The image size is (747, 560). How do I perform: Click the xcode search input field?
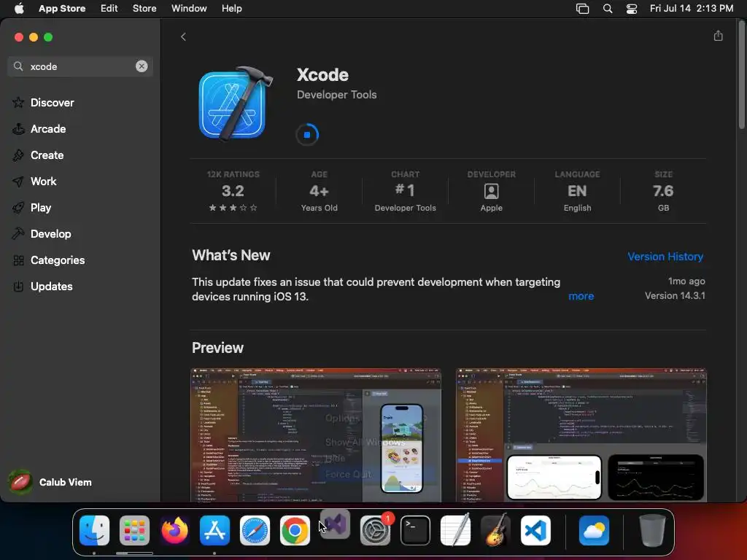point(79,66)
